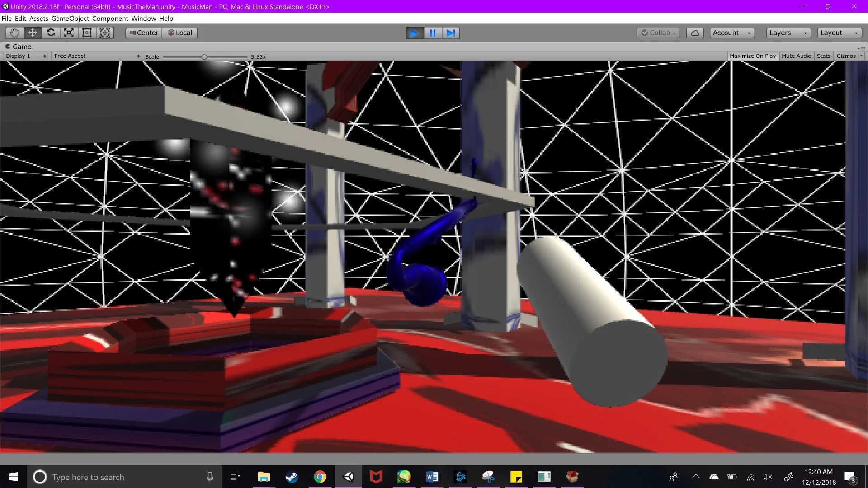868x488 pixels.
Task: Open the Help menu
Action: click(166, 19)
